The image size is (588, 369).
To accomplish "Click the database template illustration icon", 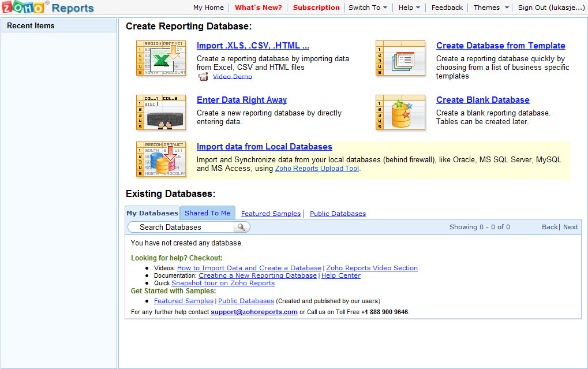I will tap(400, 58).
